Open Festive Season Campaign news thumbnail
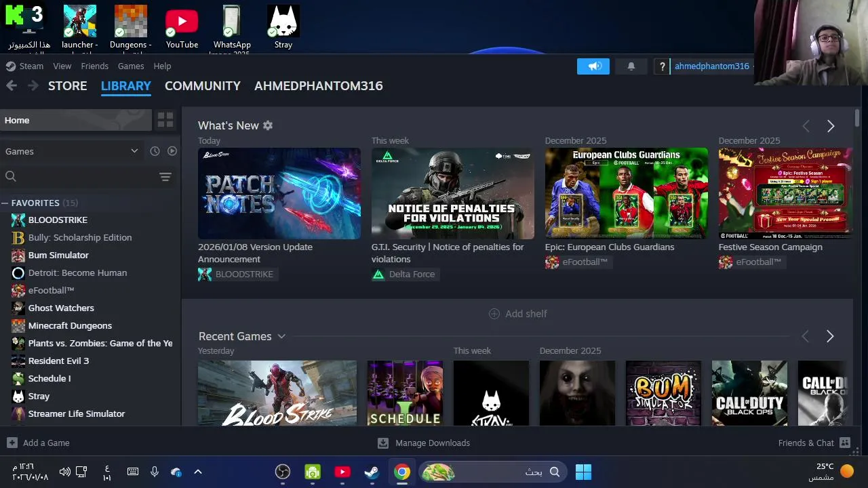This screenshot has height=488, width=868. click(x=785, y=193)
